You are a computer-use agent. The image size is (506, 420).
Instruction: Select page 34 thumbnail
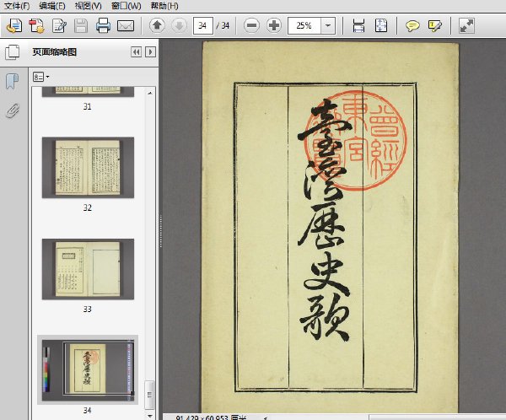pyautogui.click(x=88, y=369)
